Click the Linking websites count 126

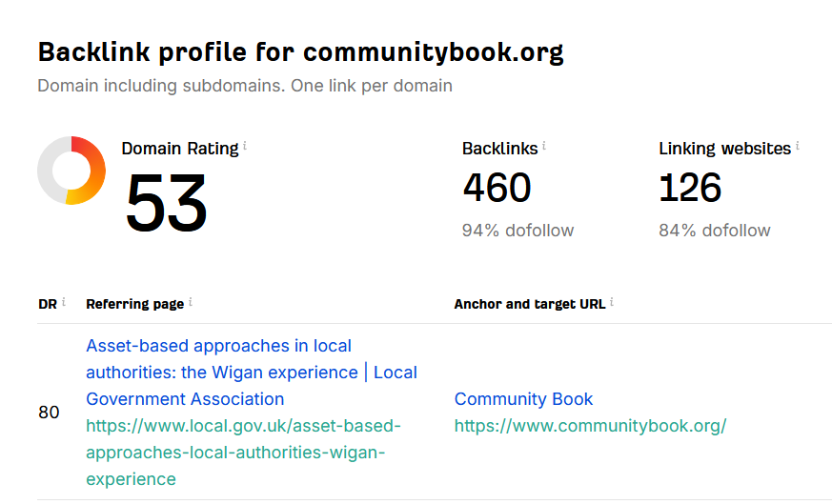point(690,188)
